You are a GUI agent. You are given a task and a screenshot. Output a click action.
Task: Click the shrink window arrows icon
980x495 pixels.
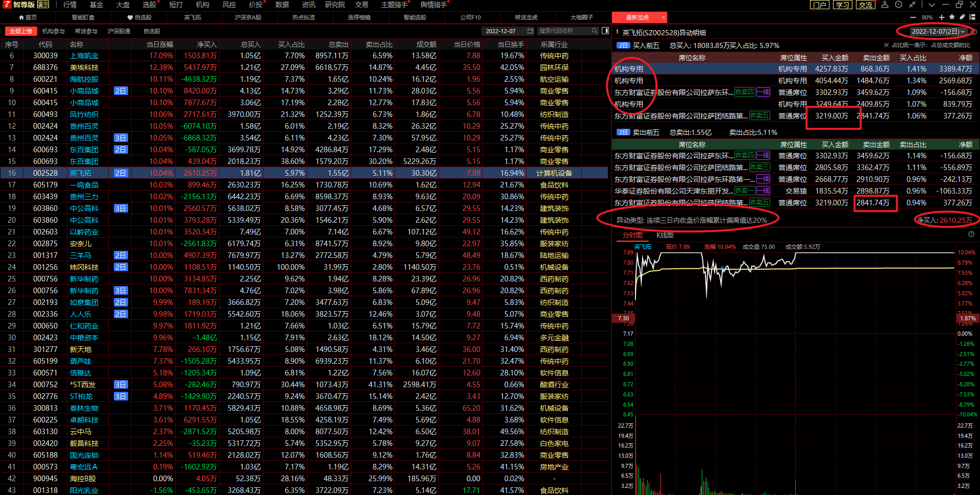[x=912, y=5]
